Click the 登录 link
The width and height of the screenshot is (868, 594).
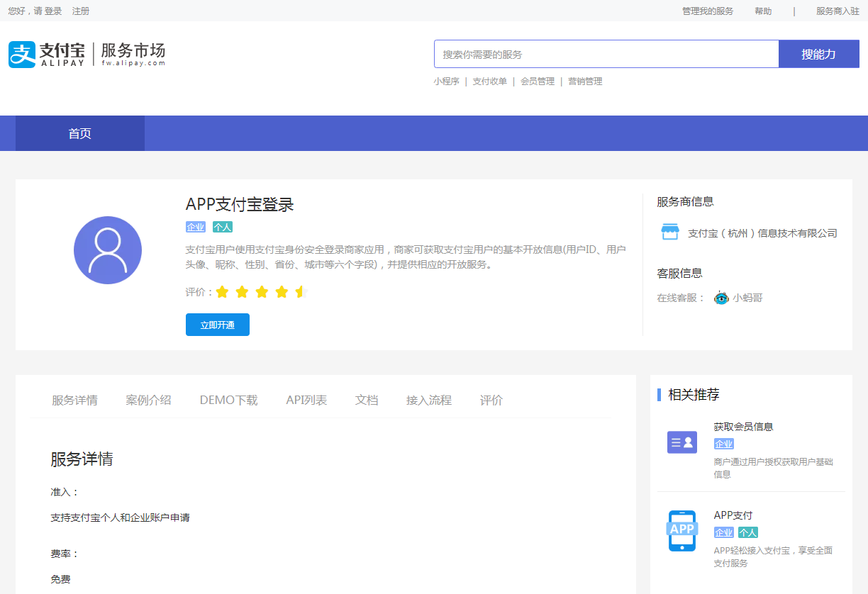[53, 11]
